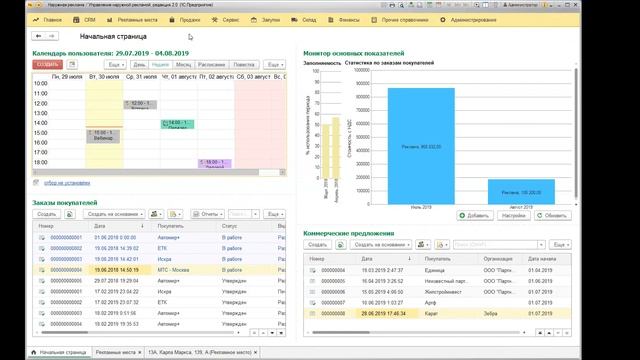Screen dimensions: 640x360
Task: Click the Настройки button under the chart
Action: [514, 216]
